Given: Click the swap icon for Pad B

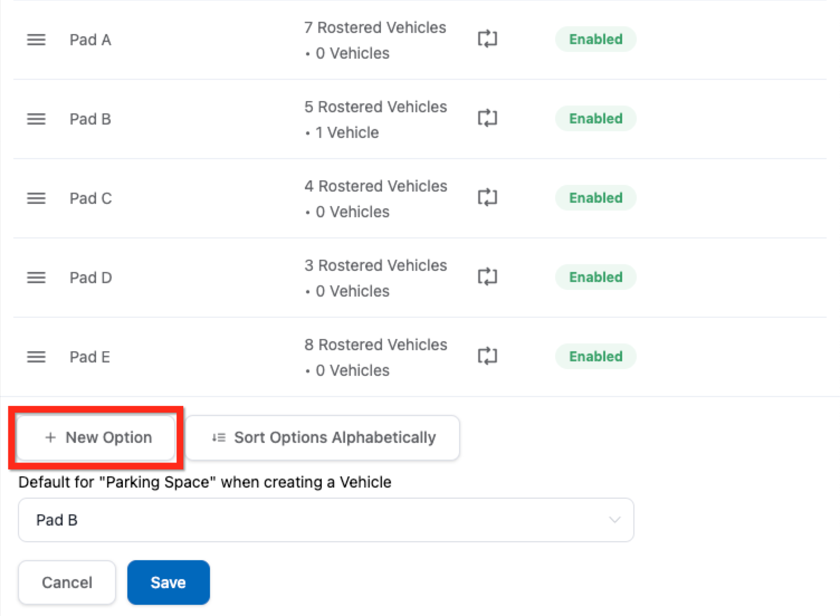Looking at the screenshot, I should tap(487, 118).
